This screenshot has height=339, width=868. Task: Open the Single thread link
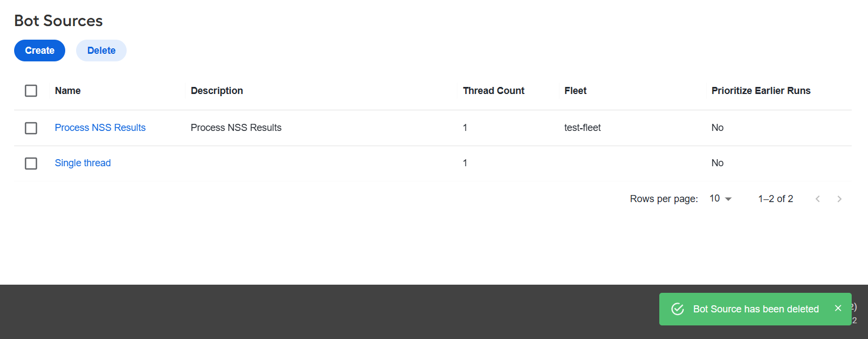coord(83,163)
